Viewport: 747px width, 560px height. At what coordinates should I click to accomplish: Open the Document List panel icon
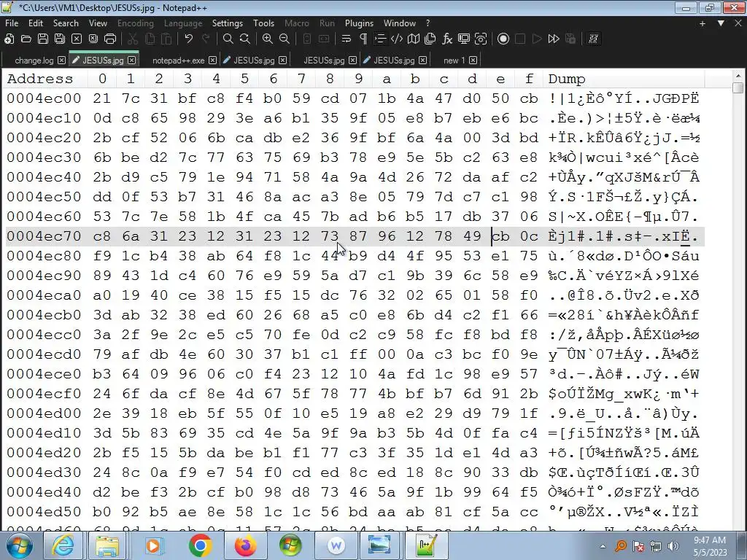430,39
